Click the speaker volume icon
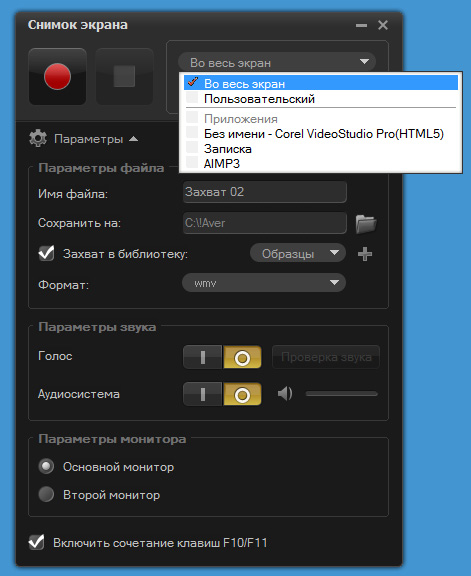The width and height of the screenshot is (471, 576). (x=285, y=394)
